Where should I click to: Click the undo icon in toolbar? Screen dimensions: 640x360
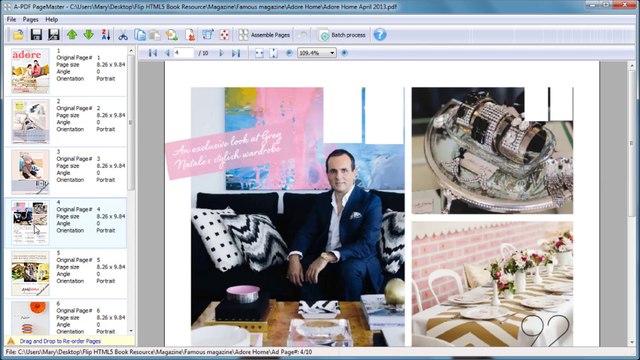pos(302,35)
